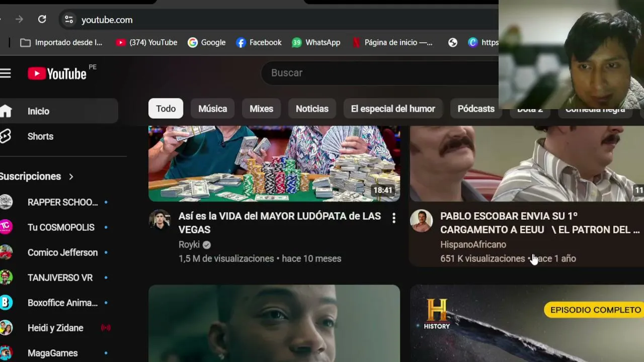Expand the Suscripciones section
The width and height of the screenshot is (644, 362).
click(x=37, y=176)
